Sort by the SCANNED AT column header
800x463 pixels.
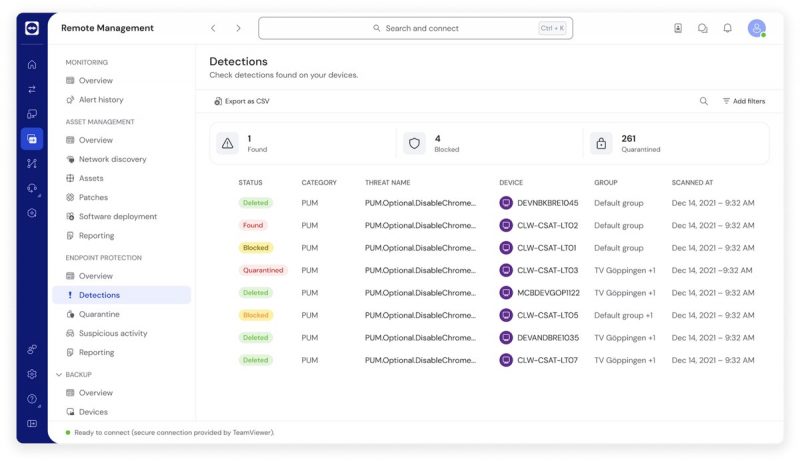click(x=692, y=182)
